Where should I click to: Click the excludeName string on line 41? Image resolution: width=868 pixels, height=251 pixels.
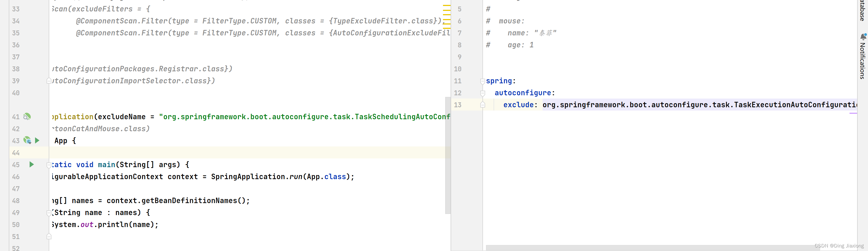point(304,117)
